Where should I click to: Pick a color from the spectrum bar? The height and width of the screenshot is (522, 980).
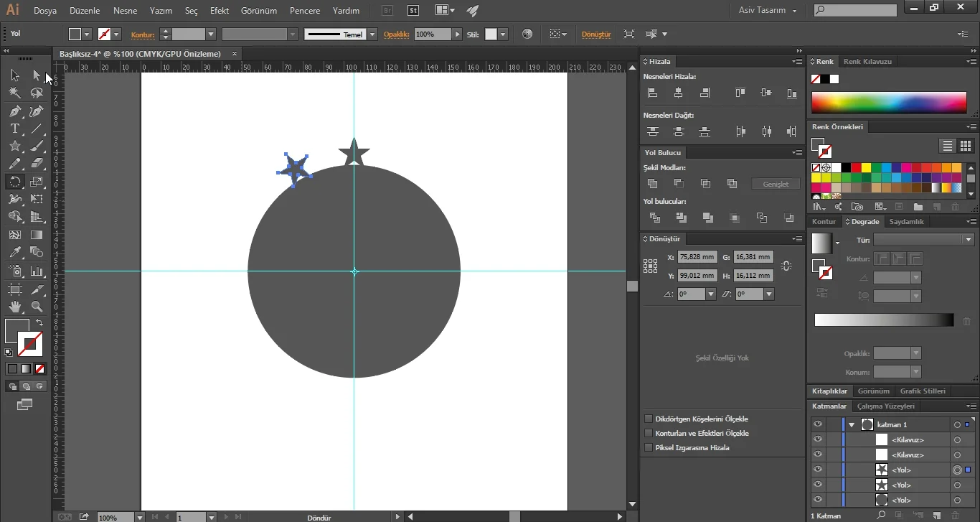pyautogui.click(x=889, y=102)
